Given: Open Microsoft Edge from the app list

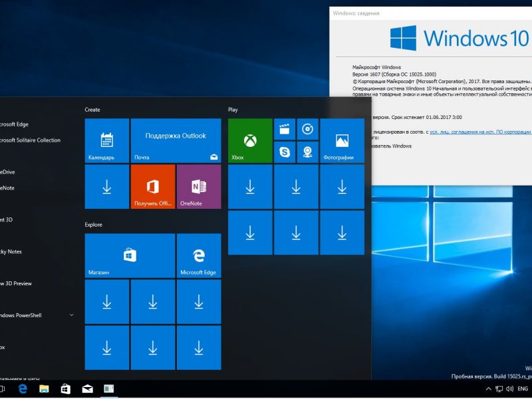Looking at the screenshot, I should click(14, 124).
